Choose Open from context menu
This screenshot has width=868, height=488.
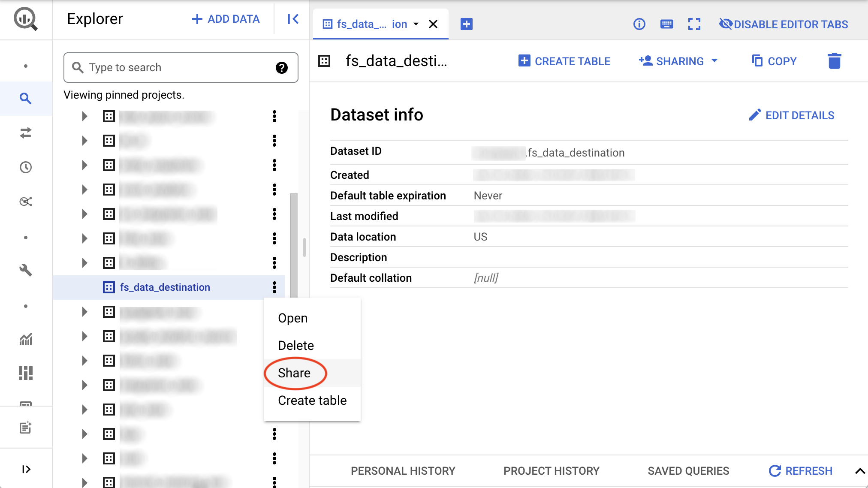pos(312,318)
